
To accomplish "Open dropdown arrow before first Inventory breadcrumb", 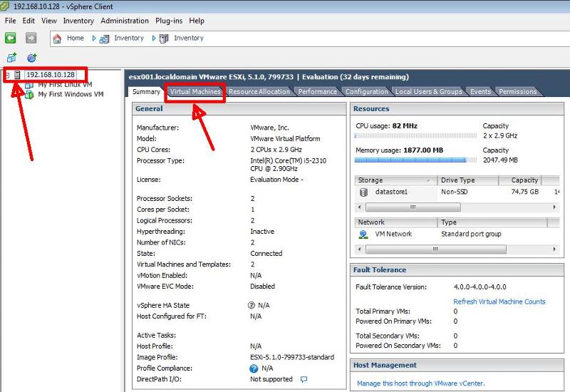I will (x=94, y=38).
